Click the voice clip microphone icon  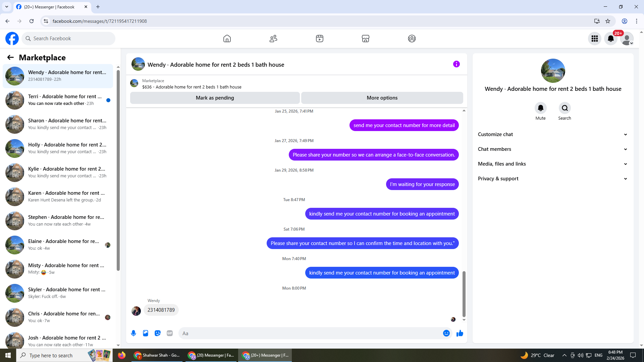pos(133,333)
